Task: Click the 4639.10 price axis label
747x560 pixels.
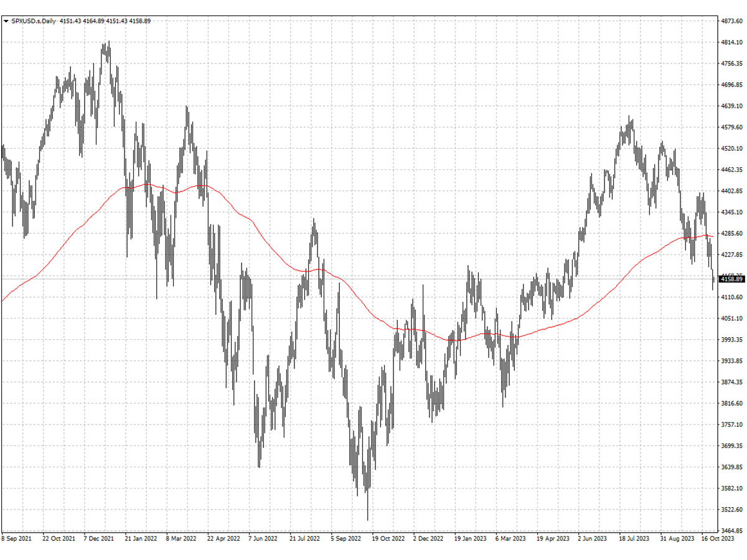Action: pos(731,106)
